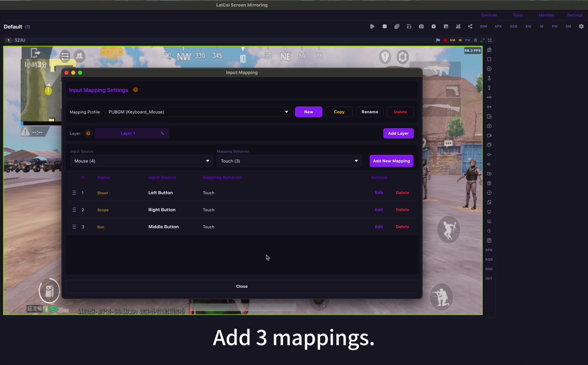Click the swipe up icon in sidebar
This screenshot has width=588, height=365.
click(489, 78)
